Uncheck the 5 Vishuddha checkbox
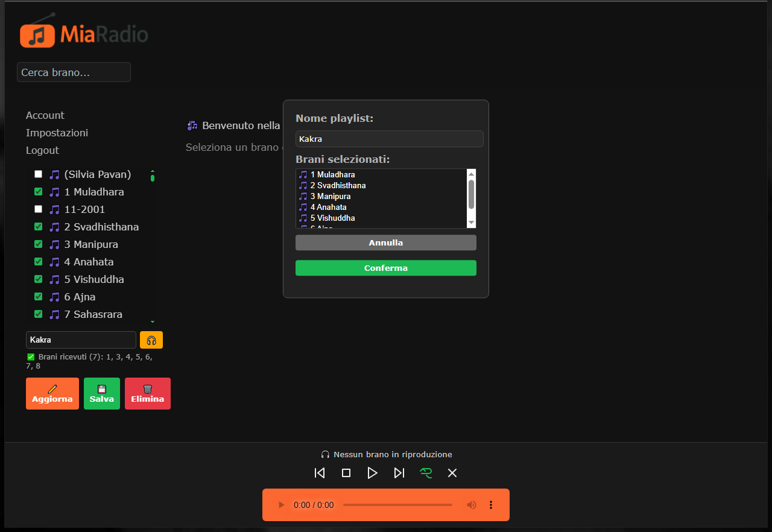This screenshot has height=532, width=772. coord(39,279)
